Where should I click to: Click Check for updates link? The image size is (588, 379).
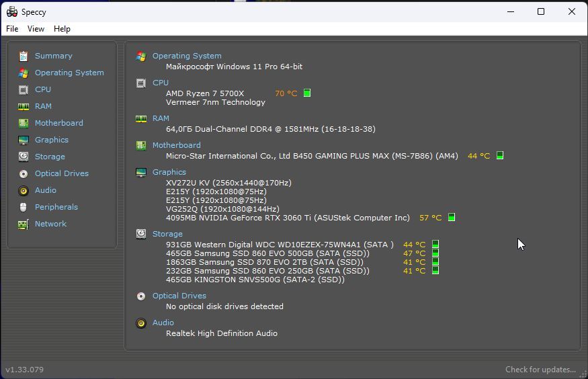click(x=540, y=370)
